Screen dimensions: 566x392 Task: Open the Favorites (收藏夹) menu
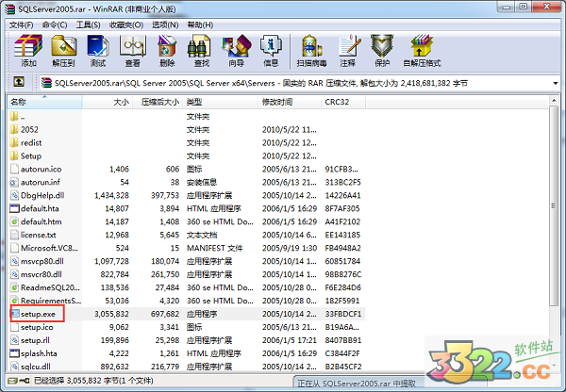(126, 24)
